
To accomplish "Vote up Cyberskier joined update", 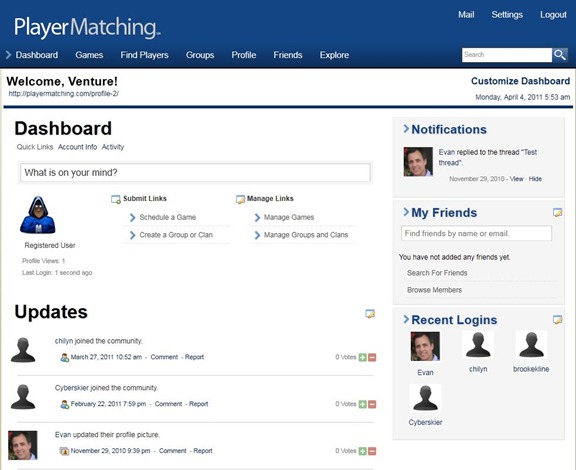I will tap(363, 404).
